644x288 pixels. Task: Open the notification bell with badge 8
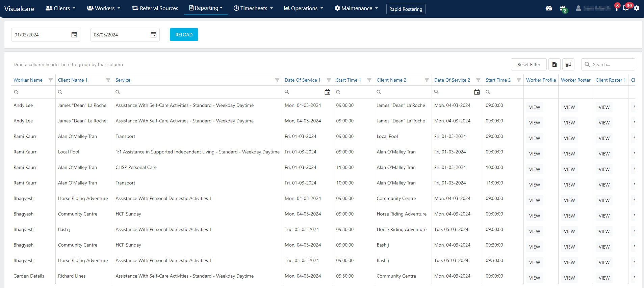(x=617, y=8)
